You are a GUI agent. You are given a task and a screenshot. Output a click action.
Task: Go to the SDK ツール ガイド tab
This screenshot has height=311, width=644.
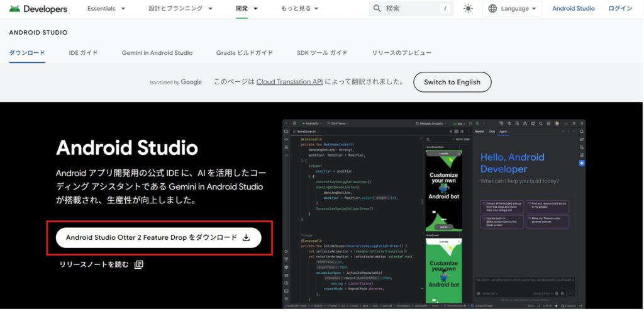tap(323, 53)
